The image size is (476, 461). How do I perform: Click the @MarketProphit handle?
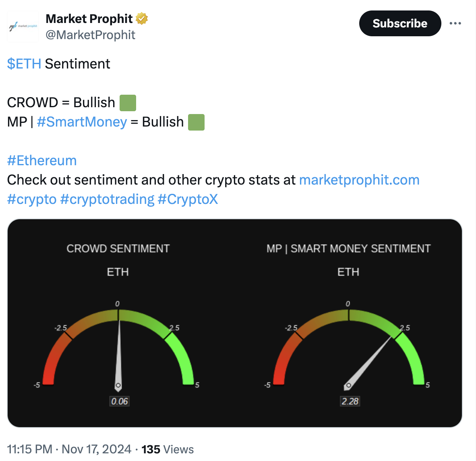point(90,35)
